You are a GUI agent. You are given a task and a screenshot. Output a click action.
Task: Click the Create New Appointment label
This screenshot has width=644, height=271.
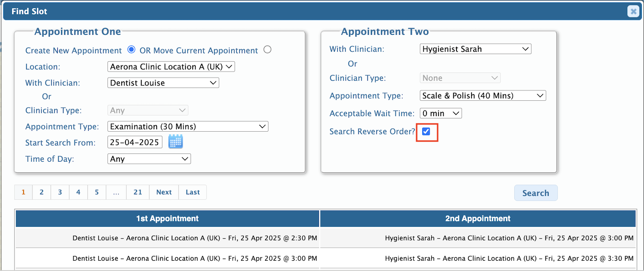point(74,51)
